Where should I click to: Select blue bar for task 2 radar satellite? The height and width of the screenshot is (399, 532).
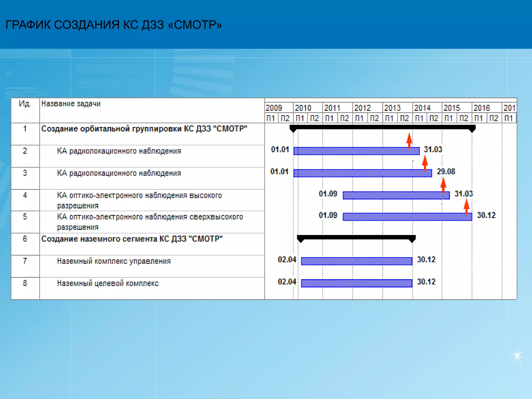tap(356, 151)
